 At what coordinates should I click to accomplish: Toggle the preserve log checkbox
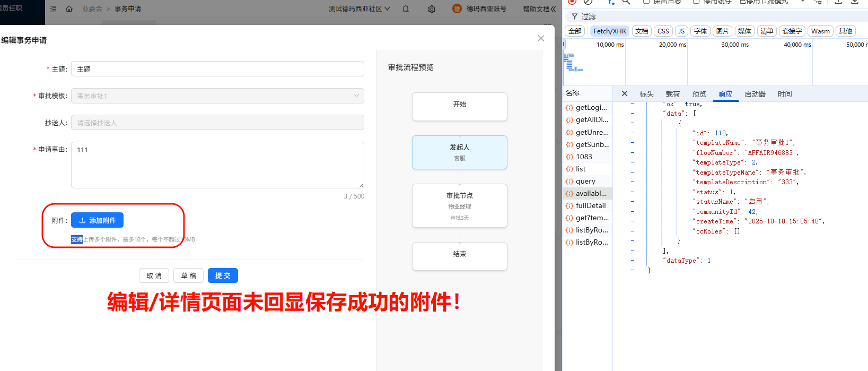tap(646, 2)
